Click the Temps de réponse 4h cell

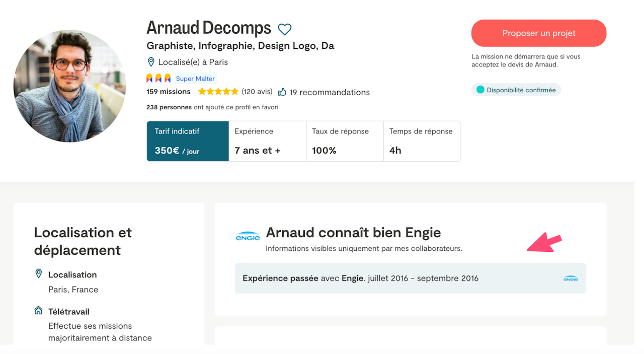(x=422, y=141)
